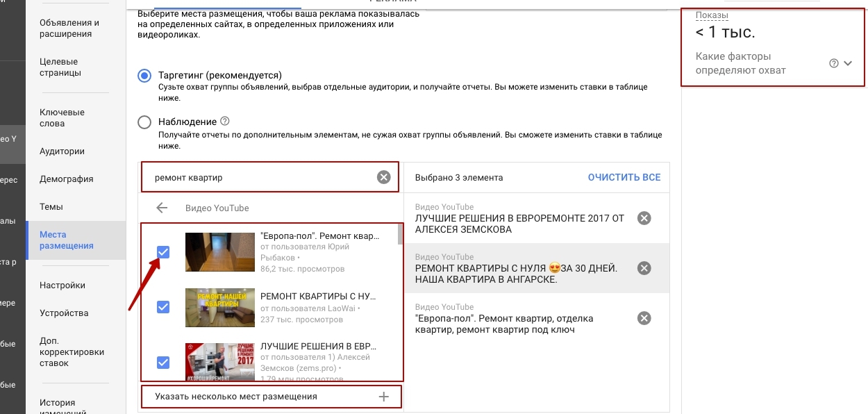Clear the 'ремонт квартир' search field
Image resolution: width=868 pixels, height=414 pixels.
(x=383, y=177)
